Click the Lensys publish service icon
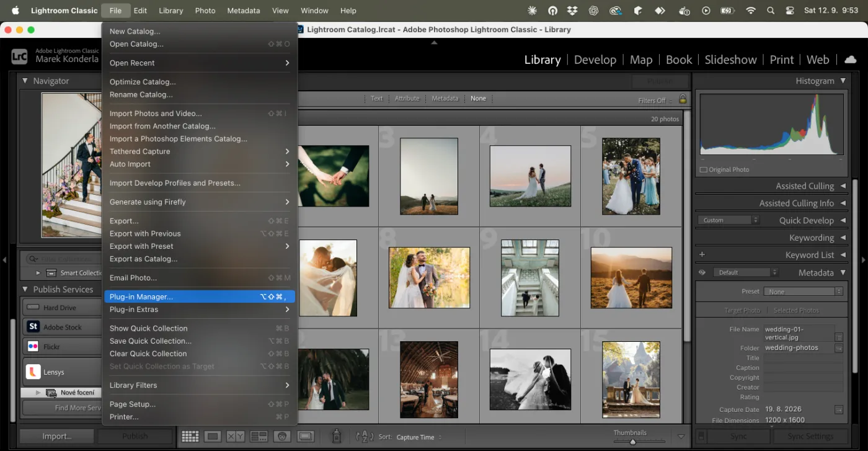 (33, 372)
